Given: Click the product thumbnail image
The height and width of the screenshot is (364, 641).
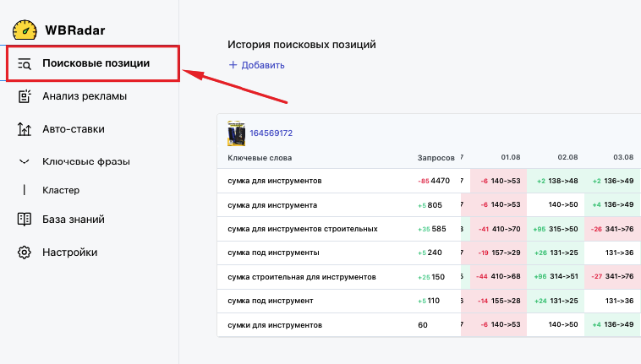Looking at the screenshot, I should click(x=236, y=133).
